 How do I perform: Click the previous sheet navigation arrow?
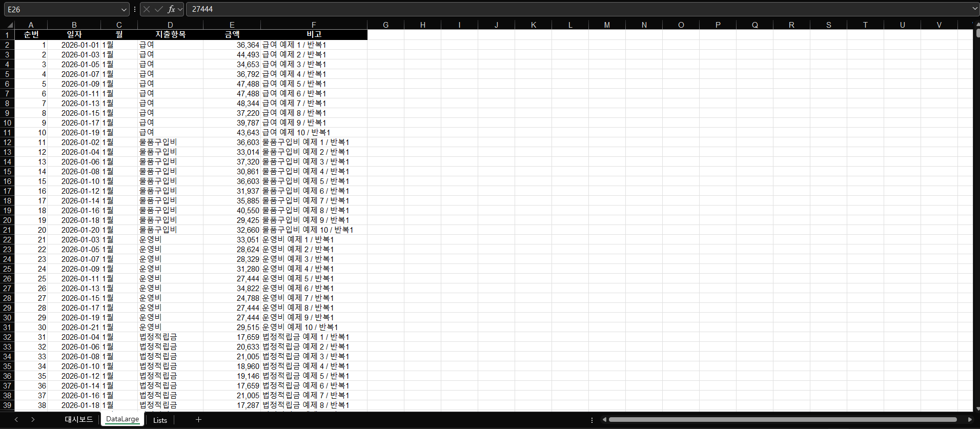[x=16, y=420]
